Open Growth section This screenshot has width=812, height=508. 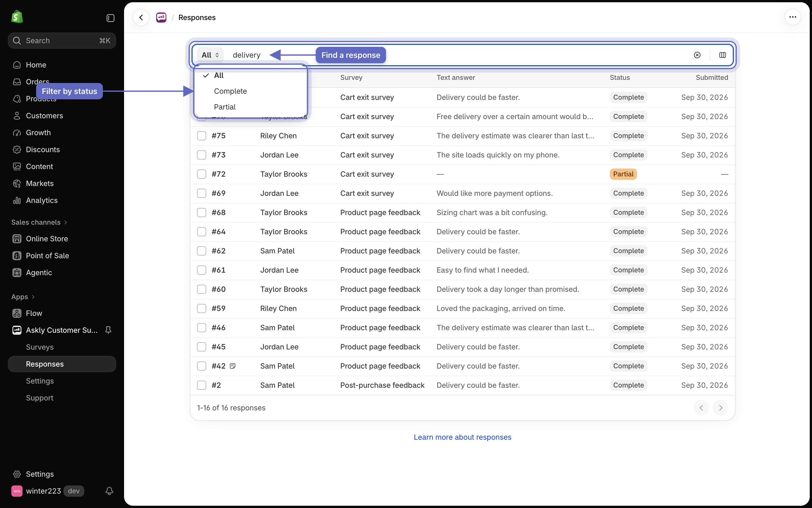click(x=62, y=133)
